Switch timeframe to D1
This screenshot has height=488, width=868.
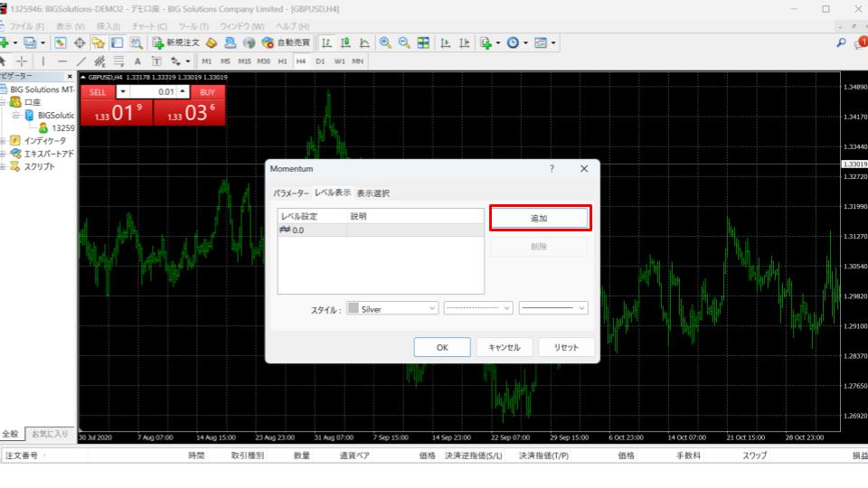320,61
